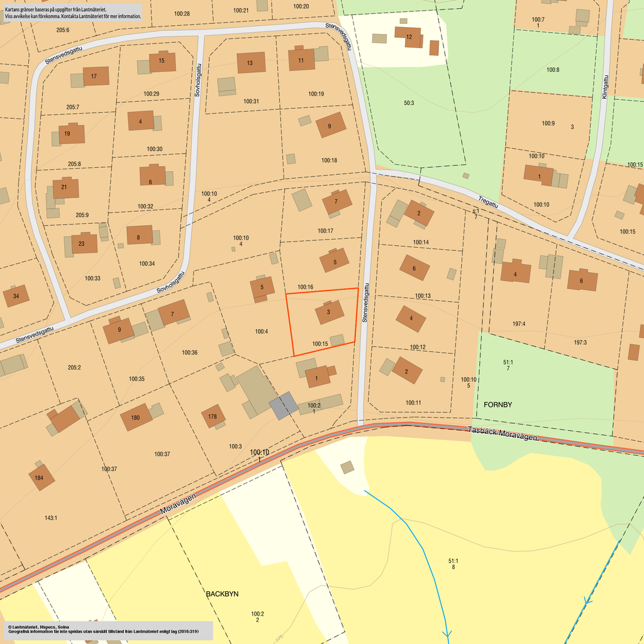
Task: Click the Klintgattu street label
Action: click(605, 87)
